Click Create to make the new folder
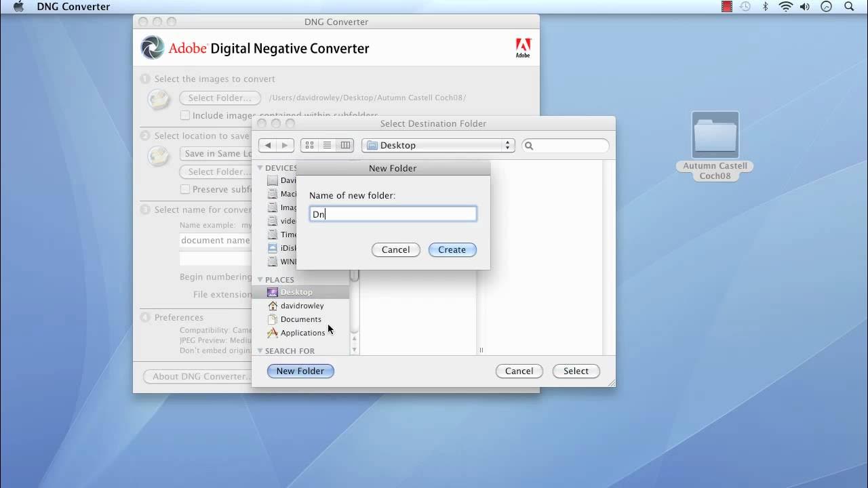Viewport: 868px width, 488px height. (452, 249)
